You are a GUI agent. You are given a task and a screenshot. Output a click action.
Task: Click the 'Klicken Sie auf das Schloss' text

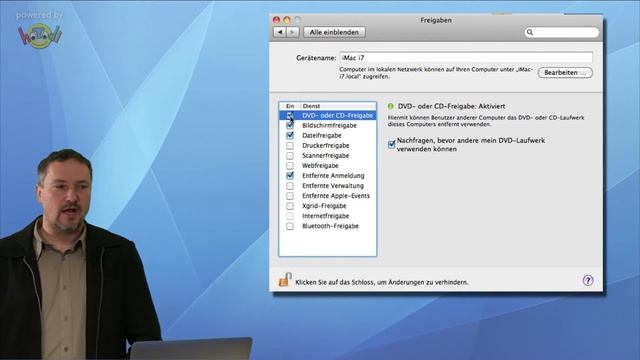[382, 282]
